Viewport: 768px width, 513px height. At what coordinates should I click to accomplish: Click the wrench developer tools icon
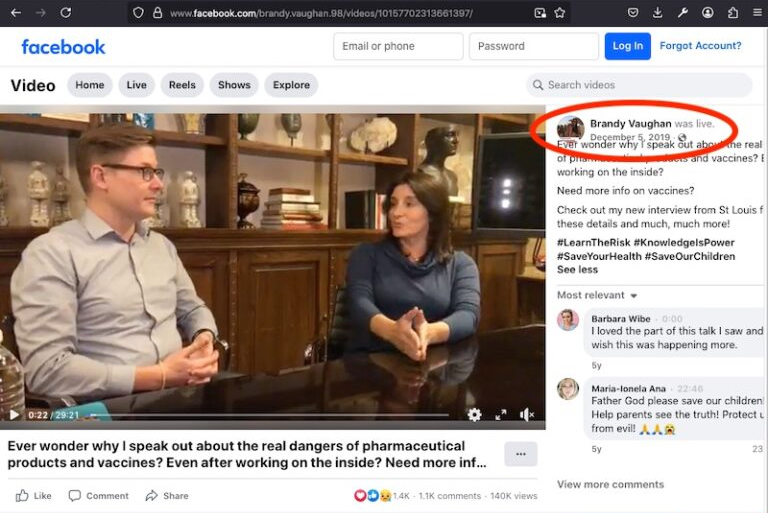[x=682, y=13]
